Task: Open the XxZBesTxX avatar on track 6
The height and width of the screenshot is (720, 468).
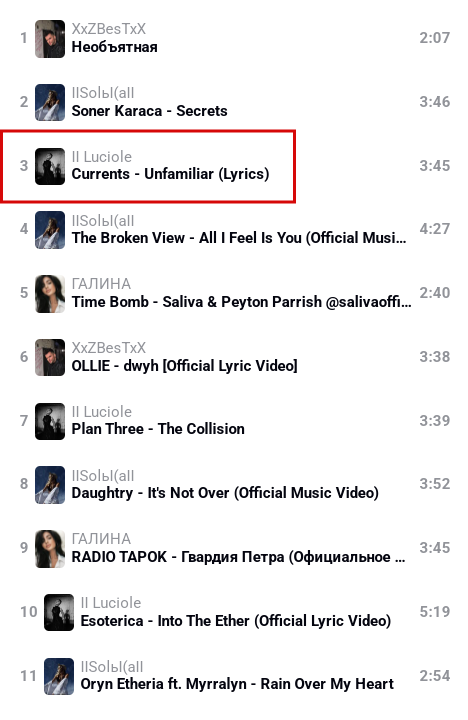Action: click(x=50, y=358)
